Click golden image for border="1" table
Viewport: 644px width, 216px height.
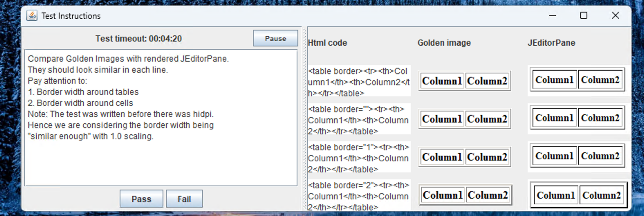coord(464,157)
